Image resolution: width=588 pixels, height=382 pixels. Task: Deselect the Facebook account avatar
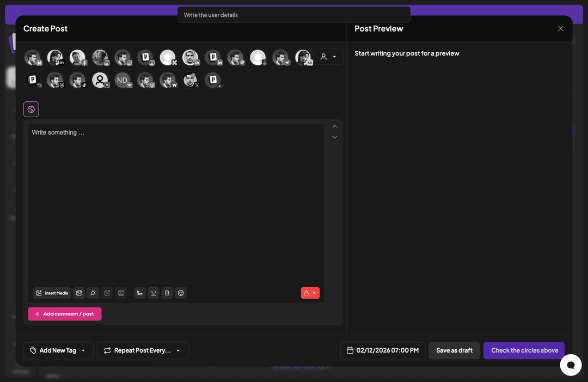(78, 57)
